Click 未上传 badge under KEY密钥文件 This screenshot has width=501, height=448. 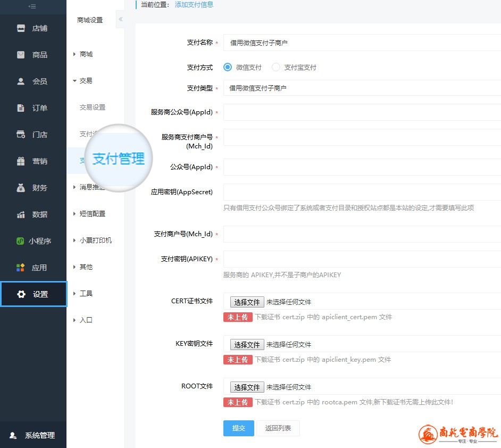238,360
